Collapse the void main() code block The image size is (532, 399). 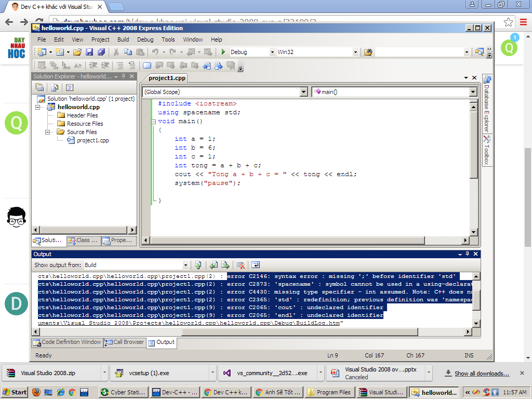153,122
